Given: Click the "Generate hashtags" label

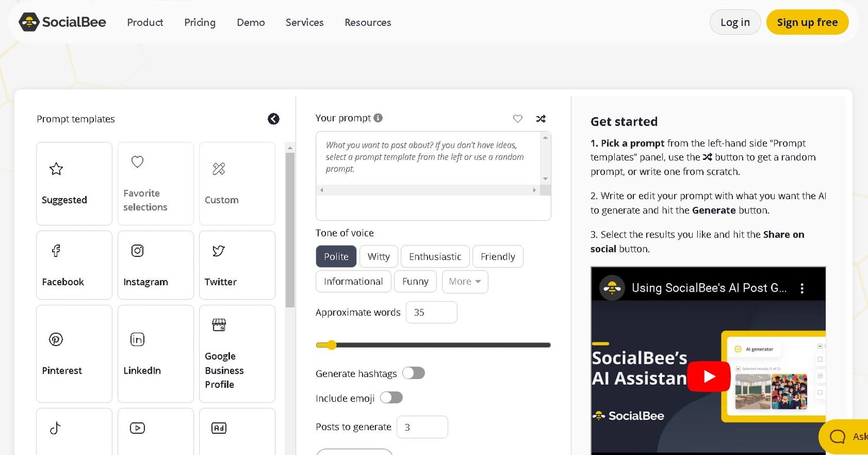Looking at the screenshot, I should click(x=356, y=374).
